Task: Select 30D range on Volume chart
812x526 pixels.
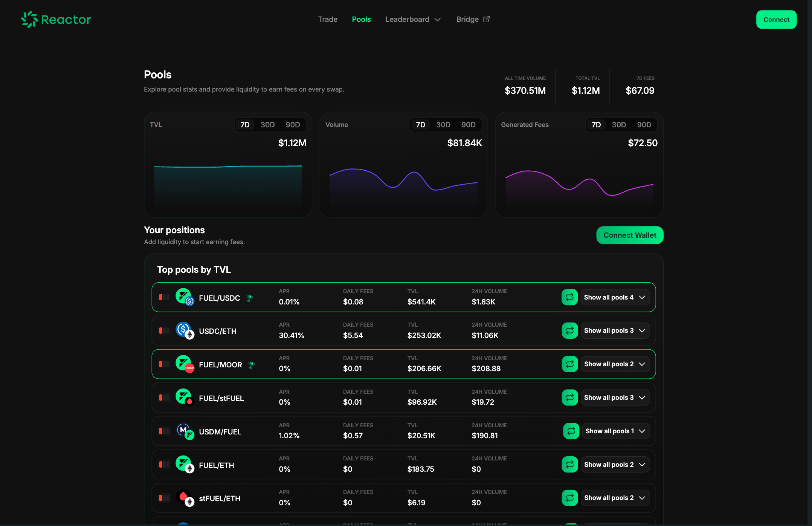Action: [443, 125]
